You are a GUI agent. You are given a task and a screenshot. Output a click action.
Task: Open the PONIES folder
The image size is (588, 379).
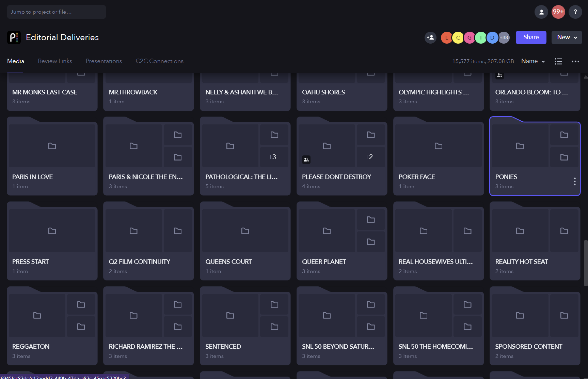coord(535,156)
